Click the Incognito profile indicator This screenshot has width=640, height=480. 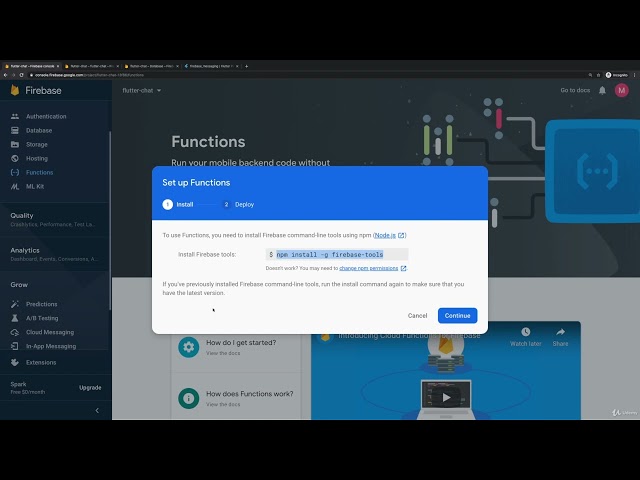click(x=617, y=75)
